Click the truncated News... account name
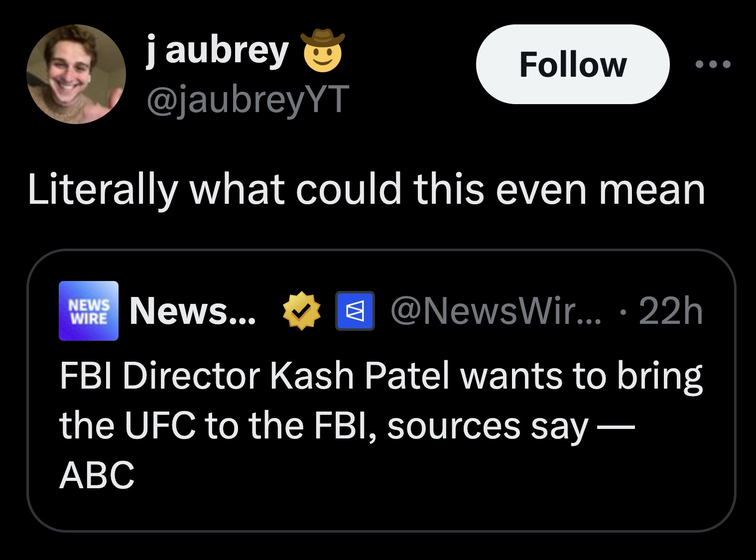 (x=193, y=311)
